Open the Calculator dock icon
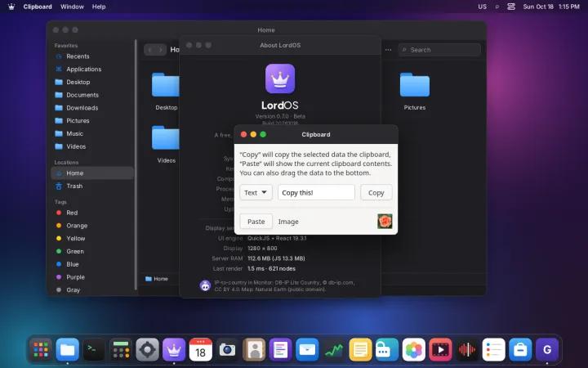Screen dimensions: 588x368 tap(121, 350)
